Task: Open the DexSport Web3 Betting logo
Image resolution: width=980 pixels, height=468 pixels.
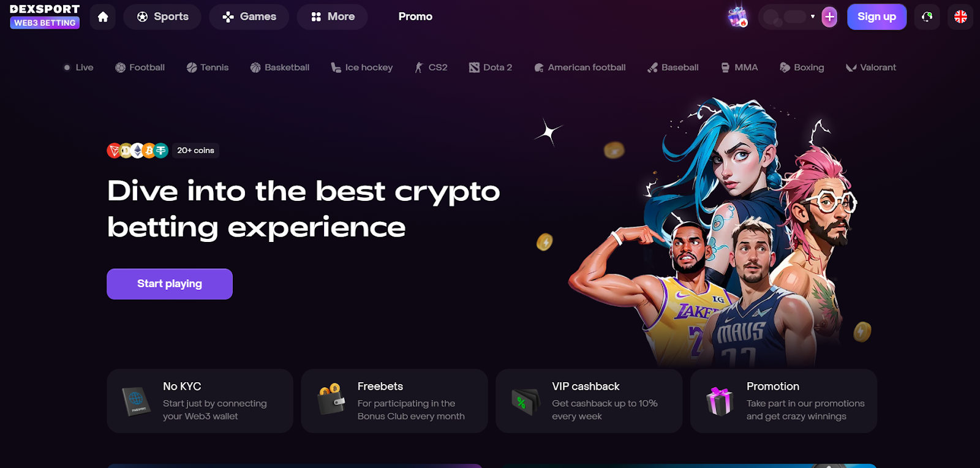Action: [45, 17]
